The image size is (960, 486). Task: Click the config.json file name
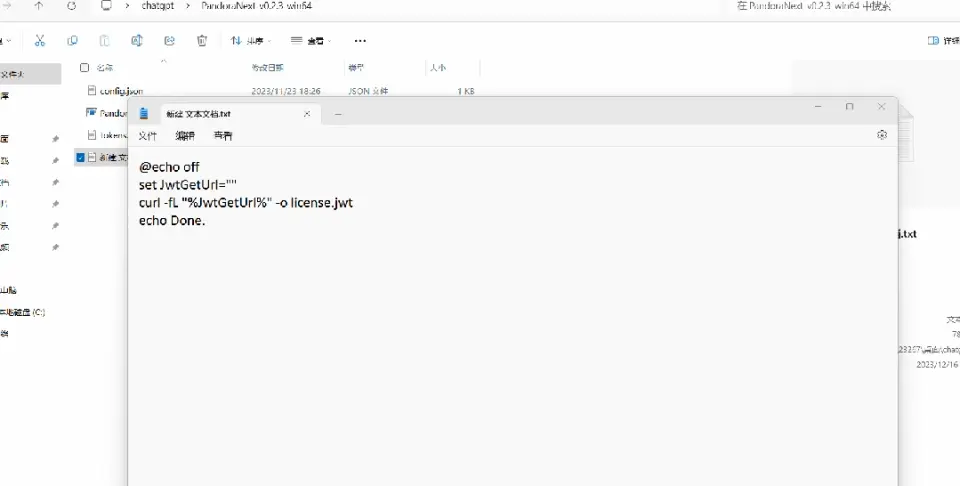(x=122, y=91)
